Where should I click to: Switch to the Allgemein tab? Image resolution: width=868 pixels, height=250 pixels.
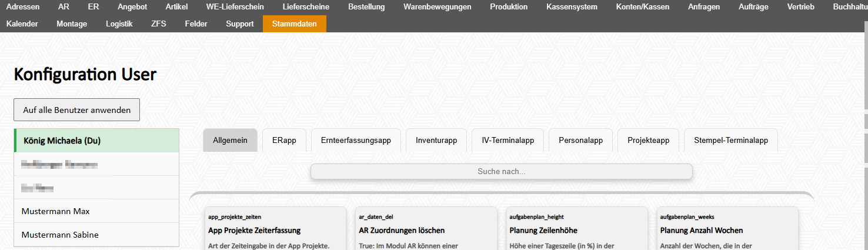(231, 141)
